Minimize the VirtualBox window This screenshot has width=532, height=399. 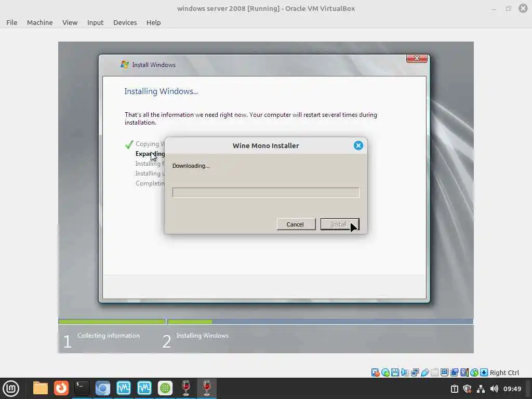point(494,8)
